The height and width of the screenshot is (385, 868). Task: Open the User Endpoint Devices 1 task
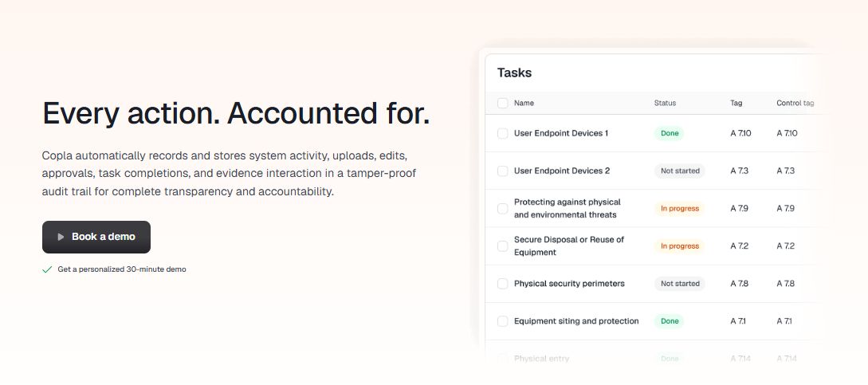[x=560, y=133]
